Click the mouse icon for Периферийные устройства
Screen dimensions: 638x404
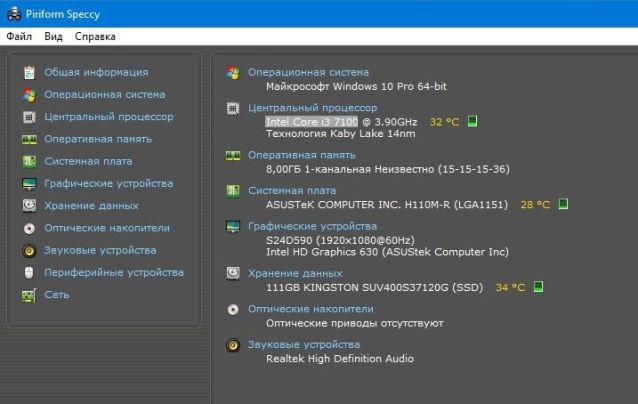pos(29,273)
